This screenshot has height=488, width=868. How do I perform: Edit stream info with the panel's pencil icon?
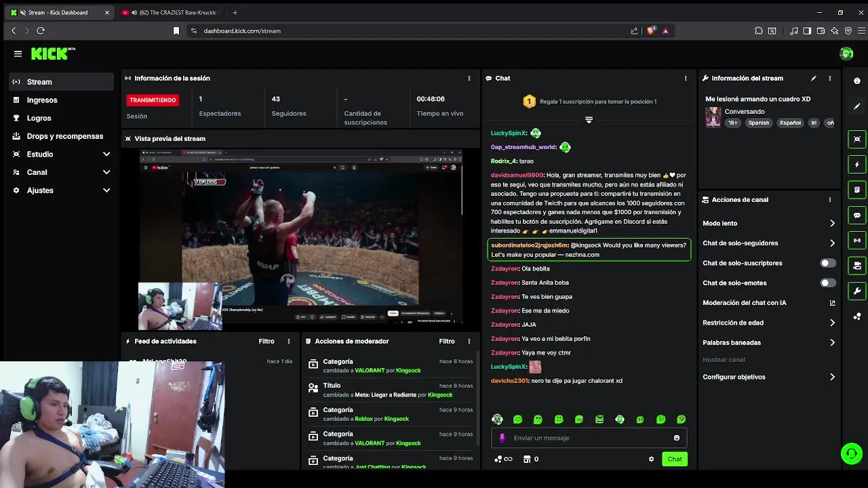813,78
